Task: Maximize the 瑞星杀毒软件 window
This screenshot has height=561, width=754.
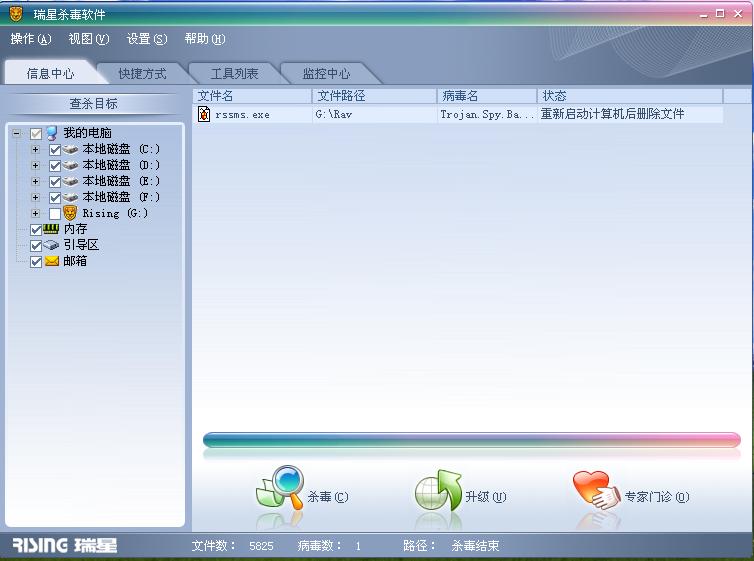Action: (720, 14)
